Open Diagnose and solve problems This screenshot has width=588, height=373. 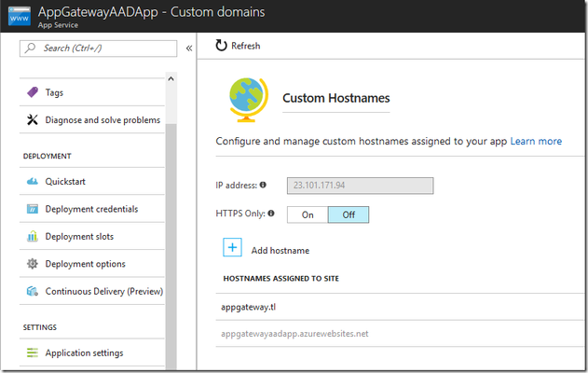pyautogui.click(x=92, y=119)
